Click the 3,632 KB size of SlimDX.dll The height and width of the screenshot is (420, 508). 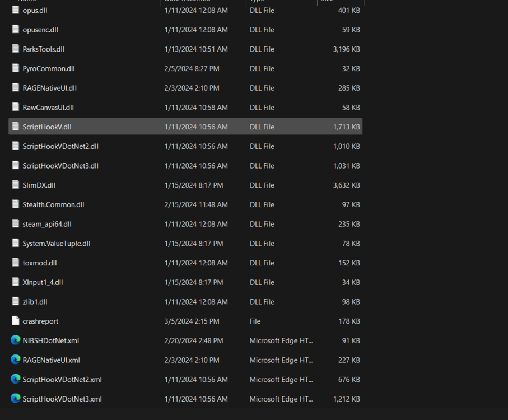346,185
